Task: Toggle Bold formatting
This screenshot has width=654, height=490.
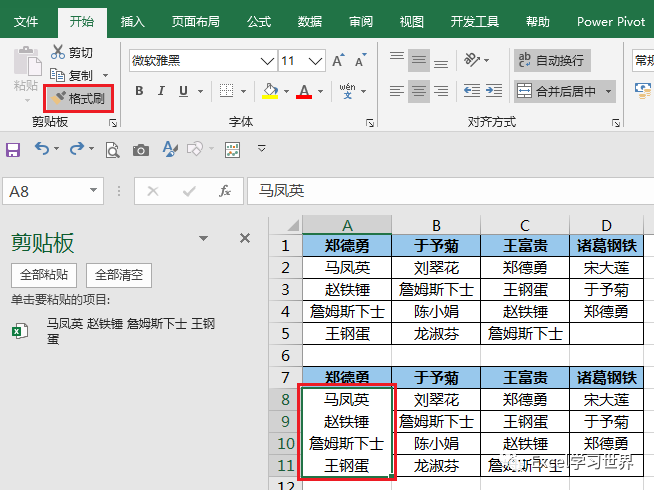Action: pos(139,90)
